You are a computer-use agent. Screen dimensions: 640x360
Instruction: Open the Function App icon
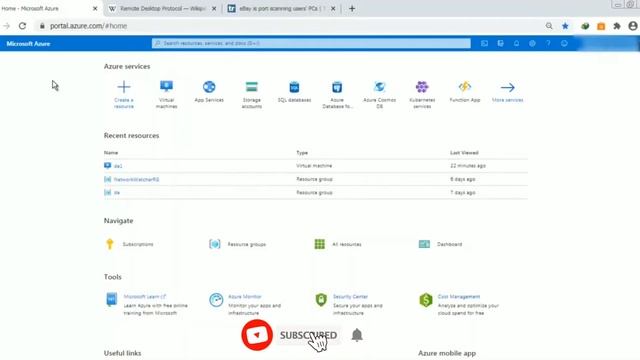[465, 87]
